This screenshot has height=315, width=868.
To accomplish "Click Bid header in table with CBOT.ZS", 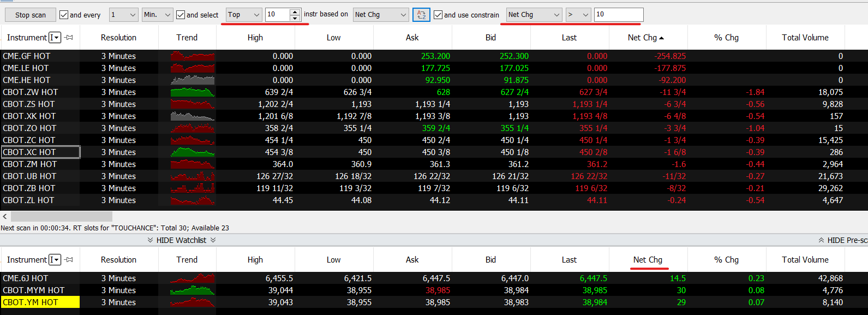I will 491,38.
